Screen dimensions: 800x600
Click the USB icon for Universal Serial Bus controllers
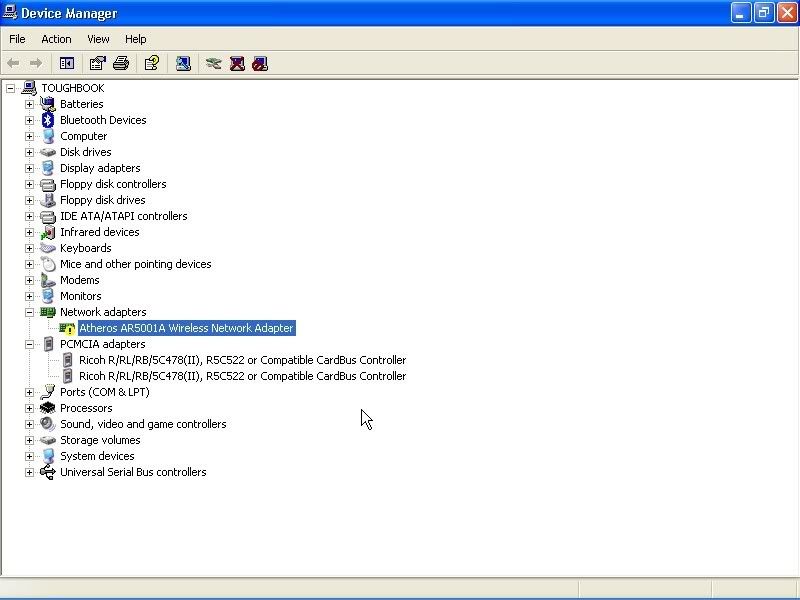click(x=48, y=472)
